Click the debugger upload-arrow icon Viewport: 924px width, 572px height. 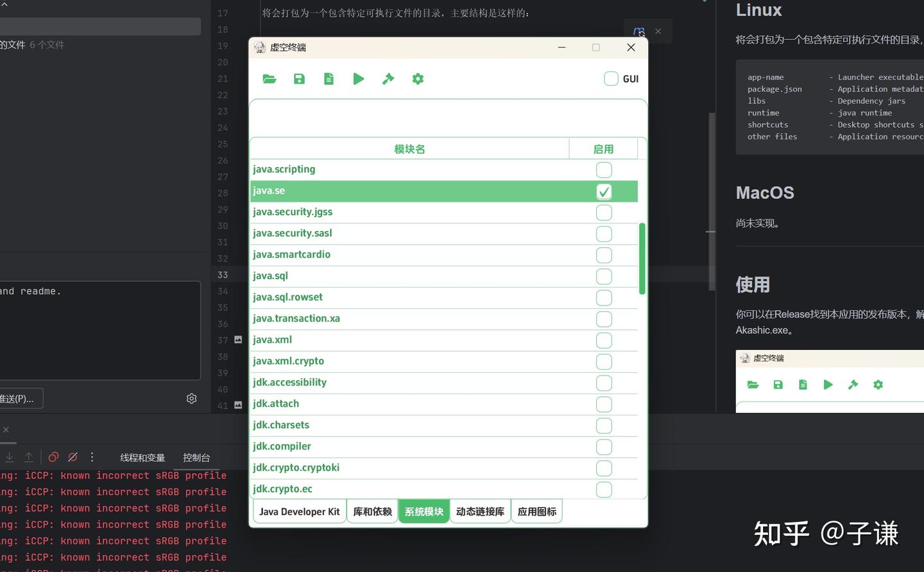pos(29,457)
